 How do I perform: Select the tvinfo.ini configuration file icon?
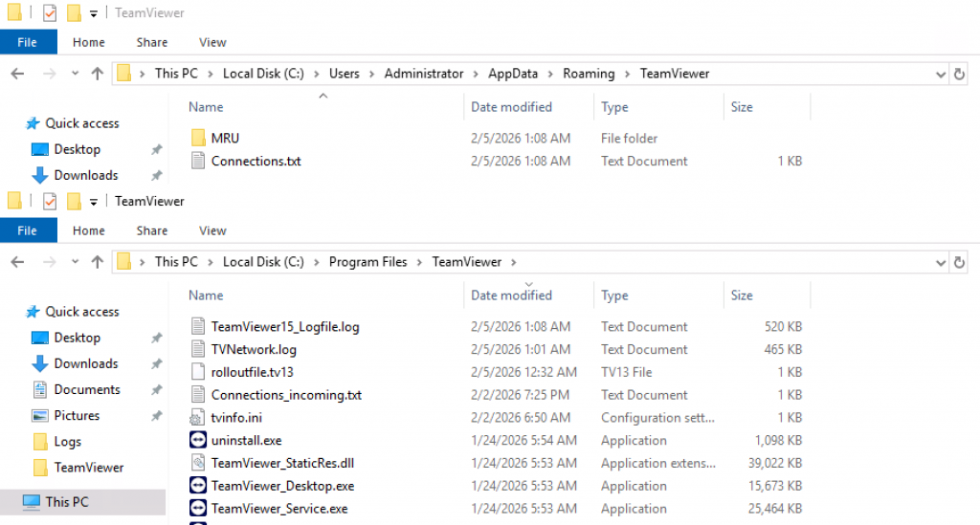point(198,418)
